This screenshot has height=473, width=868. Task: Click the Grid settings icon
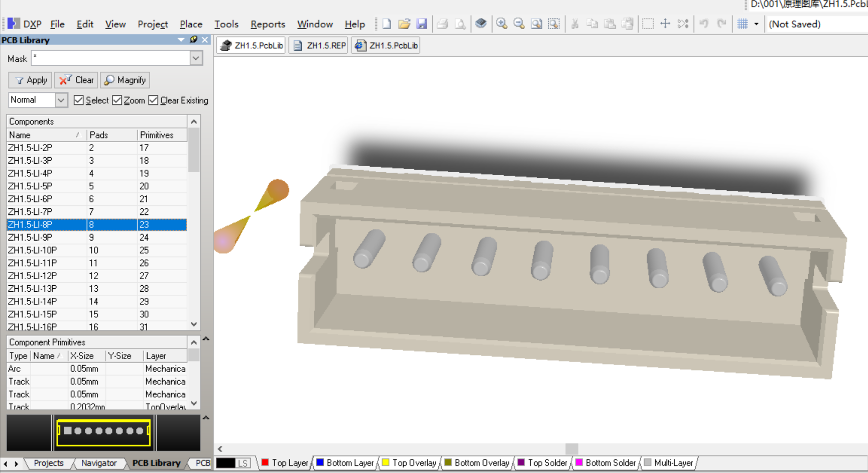click(742, 24)
